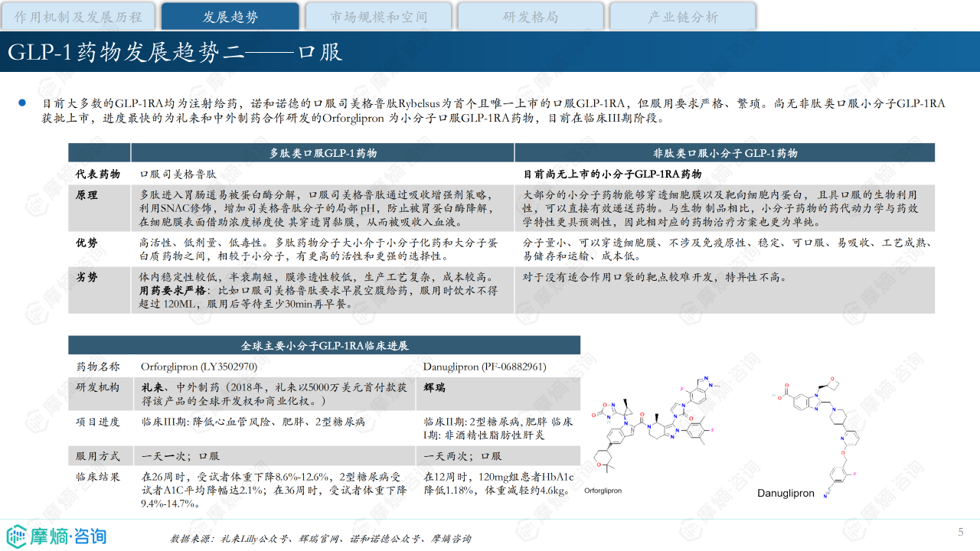Go to the 研发格局 tab

click(530, 16)
